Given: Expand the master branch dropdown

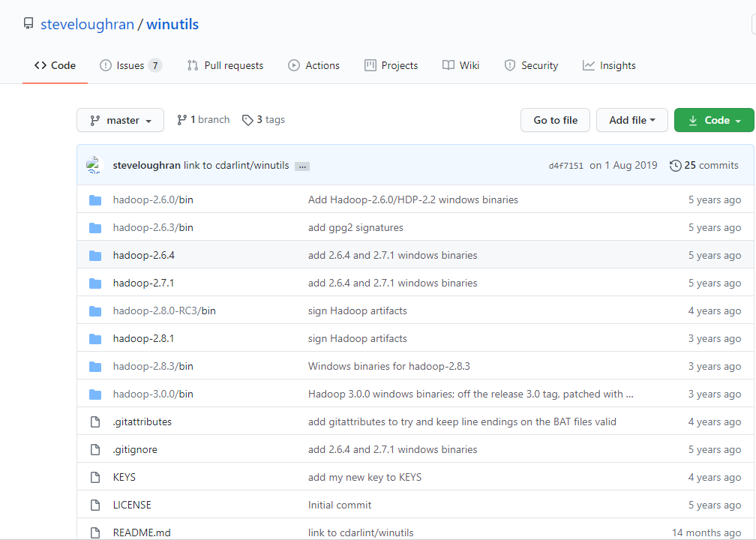Looking at the screenshot, I should click(120, 120).
